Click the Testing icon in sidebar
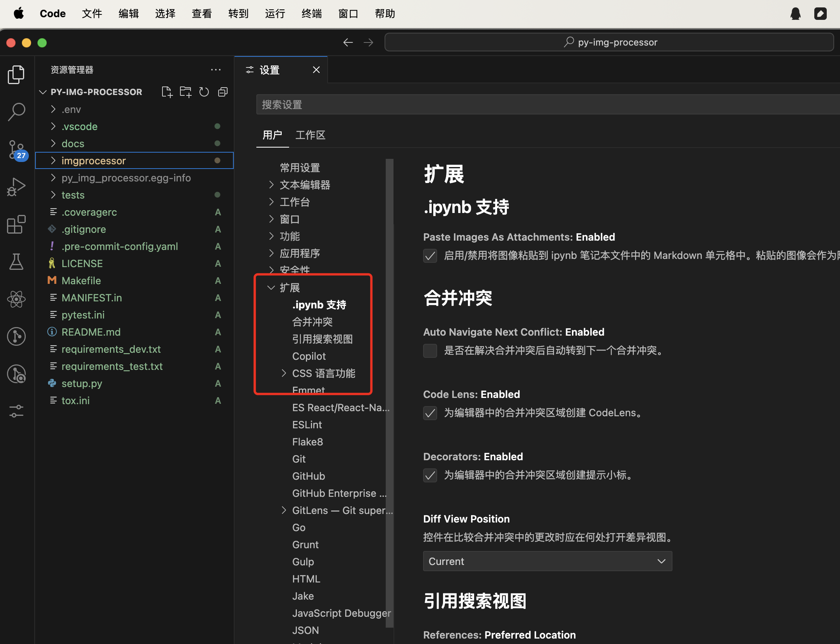The image size is (840, 644). click(16, 260)
